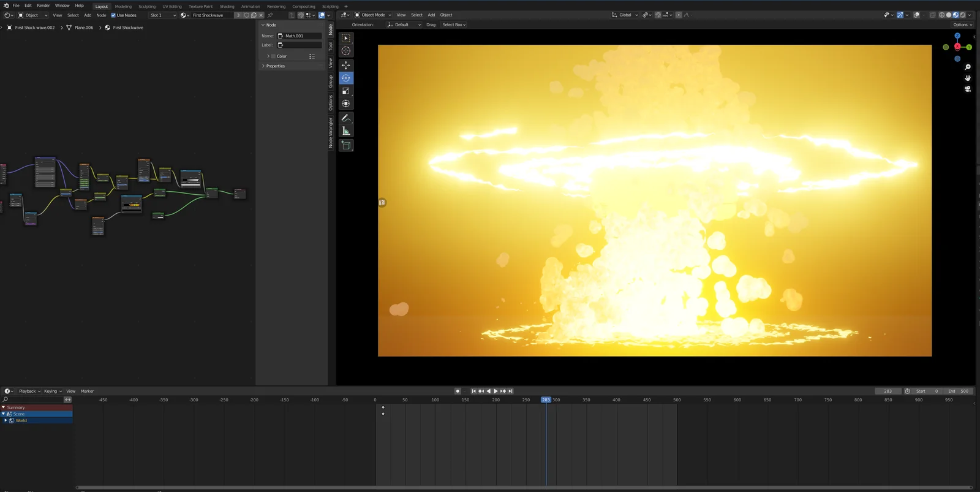Uncheck the Use Nodes checkbox
980x492 pixels.
pyautogui.click(x=113, y=15)
